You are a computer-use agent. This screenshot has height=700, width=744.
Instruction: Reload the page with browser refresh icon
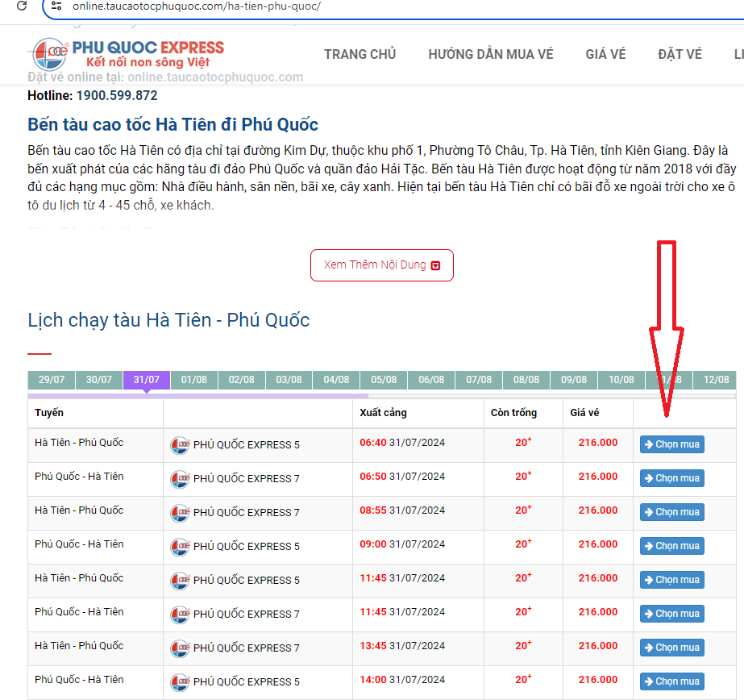[x=21, y=6]
